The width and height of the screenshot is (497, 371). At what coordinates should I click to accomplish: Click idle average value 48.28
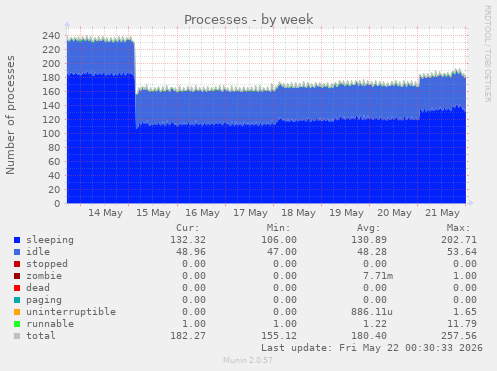372,252
